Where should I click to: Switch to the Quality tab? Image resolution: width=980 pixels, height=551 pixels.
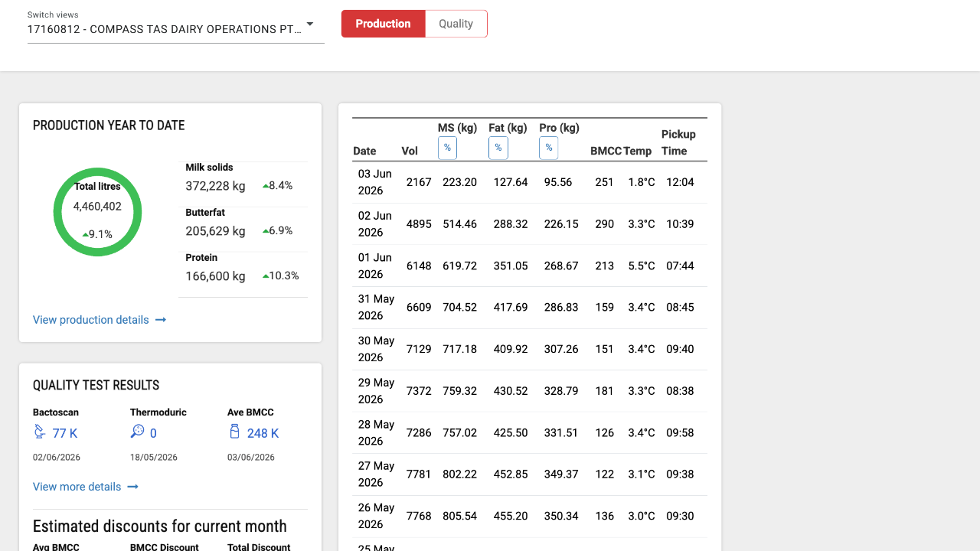[x=456, y=24]
